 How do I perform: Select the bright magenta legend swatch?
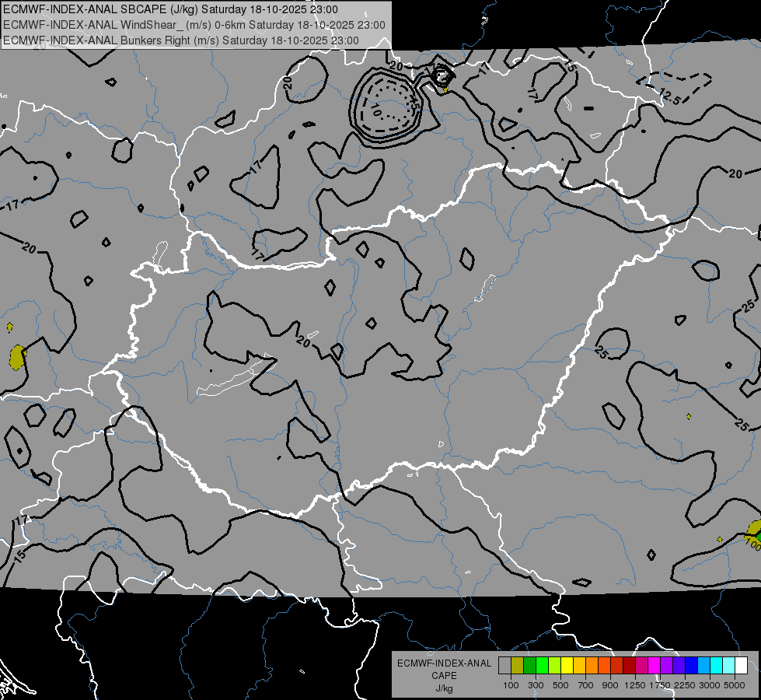coord(655,666)
